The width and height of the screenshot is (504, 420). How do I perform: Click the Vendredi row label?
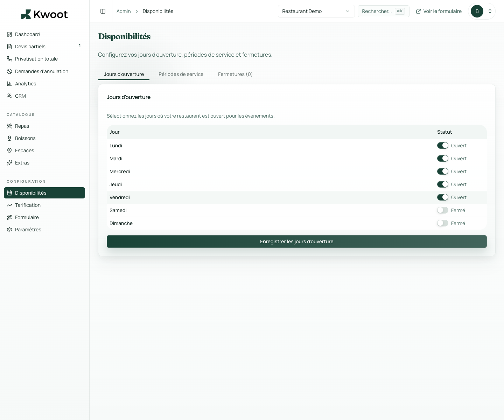(x=120, y=197)
